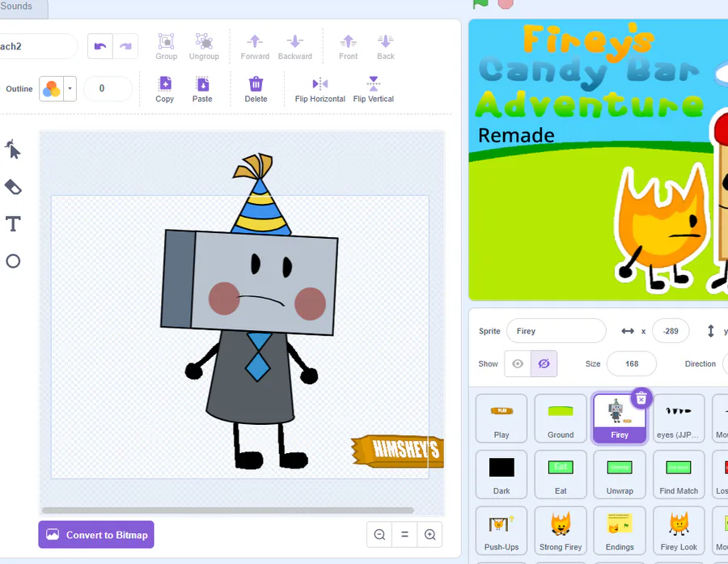
Task: Click the Firey character on stage
Action: [x=662, y=227]
